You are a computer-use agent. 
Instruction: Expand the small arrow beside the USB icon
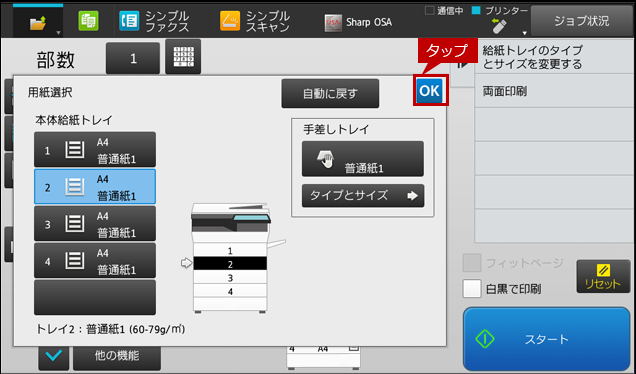tap(524, 33)
